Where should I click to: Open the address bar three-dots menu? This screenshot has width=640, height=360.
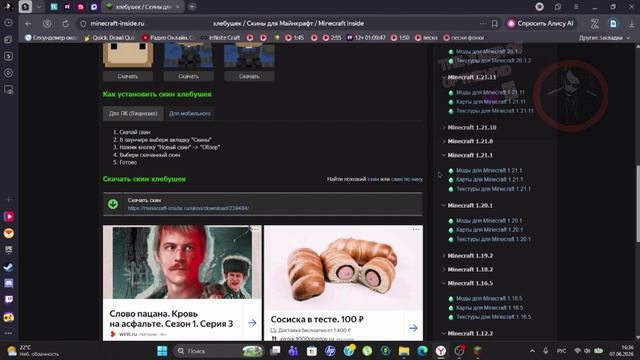pyautogui.click(x=483, y=24)
